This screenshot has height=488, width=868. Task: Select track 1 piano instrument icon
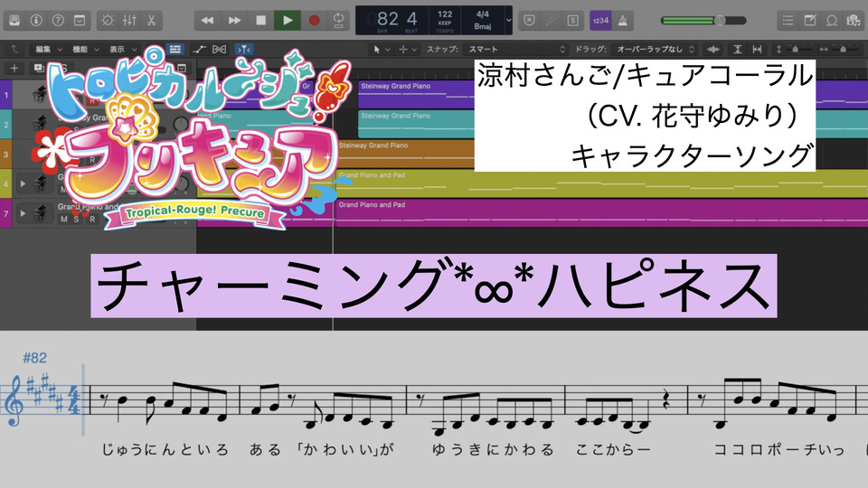coord(39,94)
